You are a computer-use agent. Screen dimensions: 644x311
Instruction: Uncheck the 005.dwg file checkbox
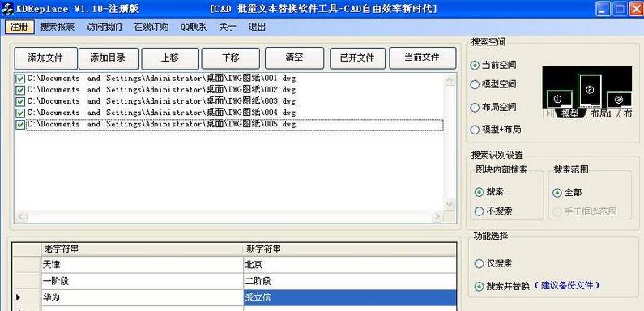(x=20, y=125)
